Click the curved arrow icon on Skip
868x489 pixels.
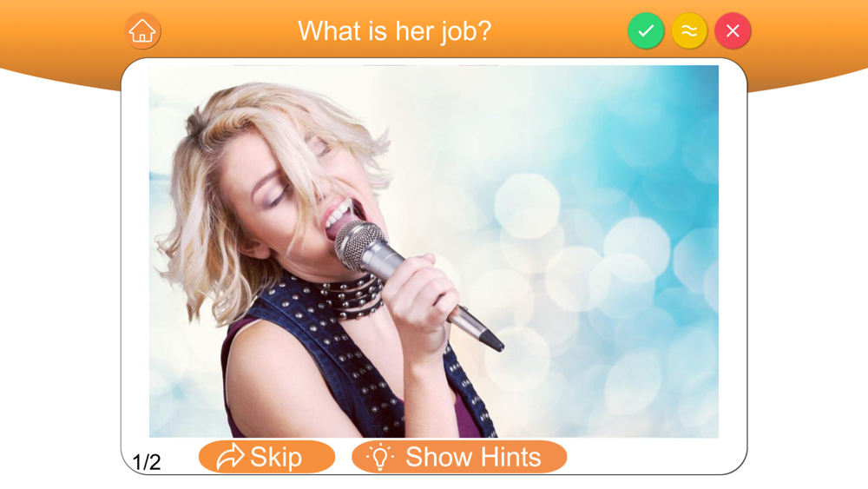(x=230, y=457)
